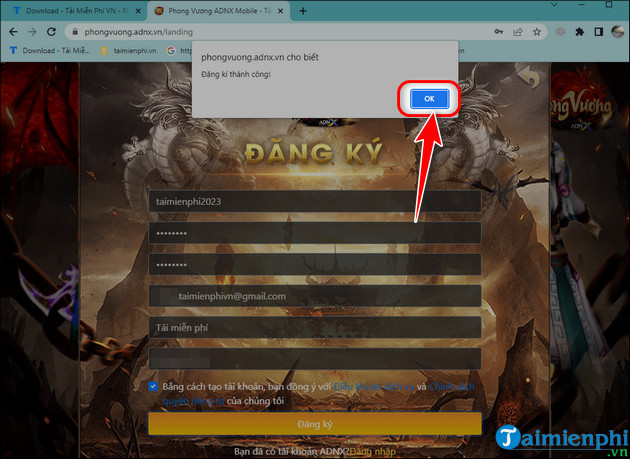Go back with the browser back arrow

13,32
